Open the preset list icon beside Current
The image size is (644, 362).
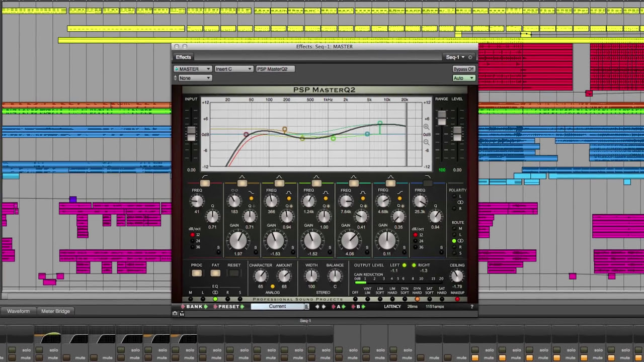(x=306, y=307)
